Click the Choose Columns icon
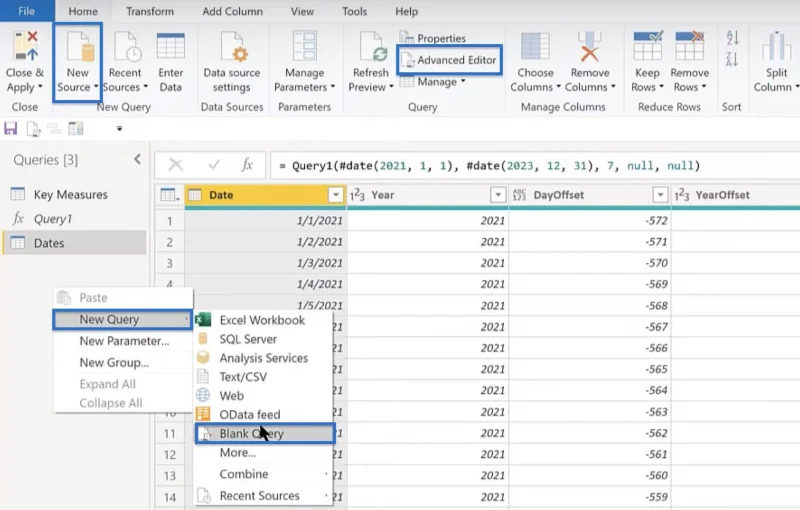Screen dimensions: 800x510 pos(535,46)
